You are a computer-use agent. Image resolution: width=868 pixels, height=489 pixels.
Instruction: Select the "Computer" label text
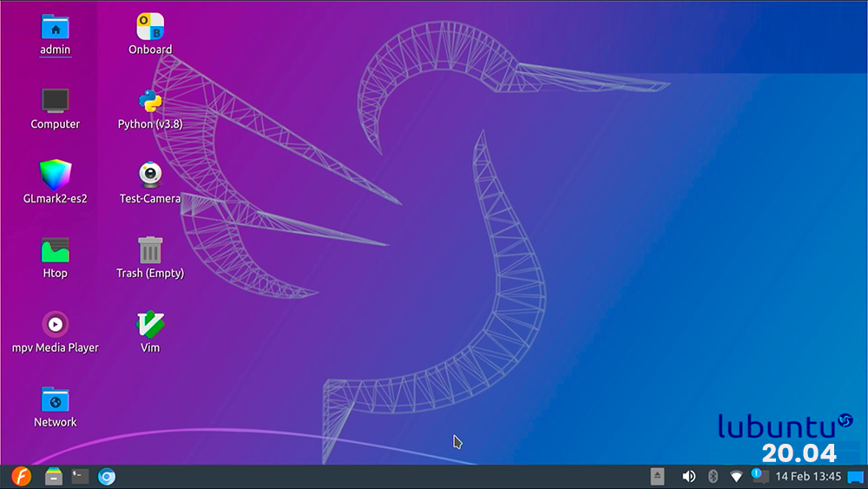(56, 124)
